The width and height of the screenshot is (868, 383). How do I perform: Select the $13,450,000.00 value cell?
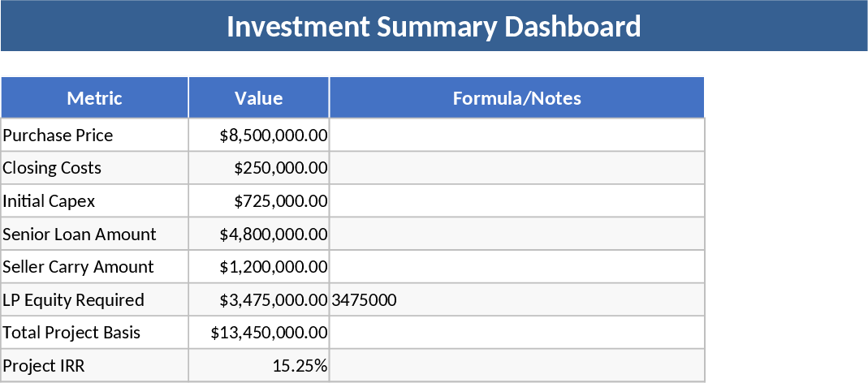tap(258, 333)
